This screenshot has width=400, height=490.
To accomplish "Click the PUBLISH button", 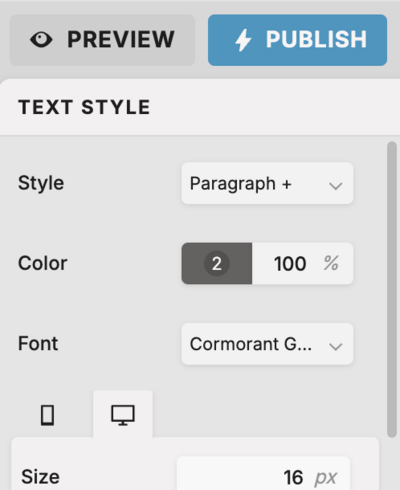I will point(297,40).
